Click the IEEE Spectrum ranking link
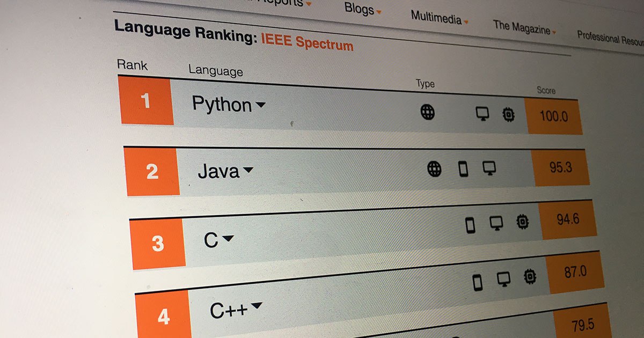This screenshot has width=644, height=338. point(308,42)
